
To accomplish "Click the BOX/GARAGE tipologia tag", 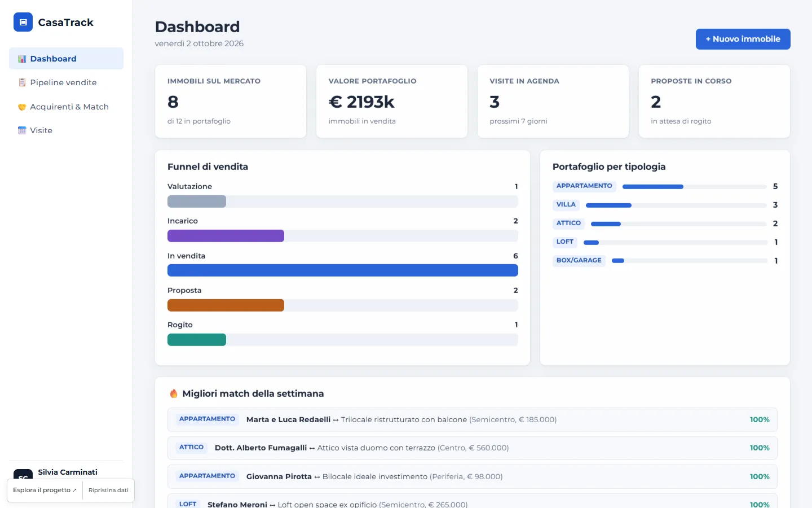I will coord(579,261).
